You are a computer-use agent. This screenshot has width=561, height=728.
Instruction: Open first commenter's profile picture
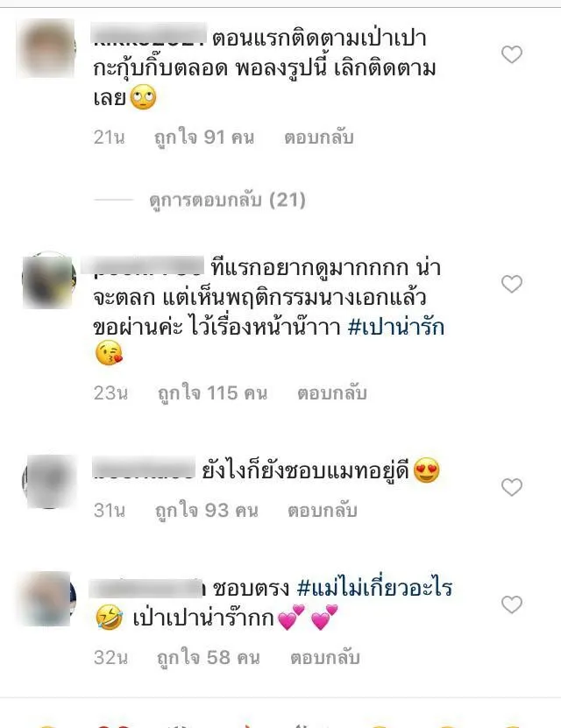(x=46, y=48)
